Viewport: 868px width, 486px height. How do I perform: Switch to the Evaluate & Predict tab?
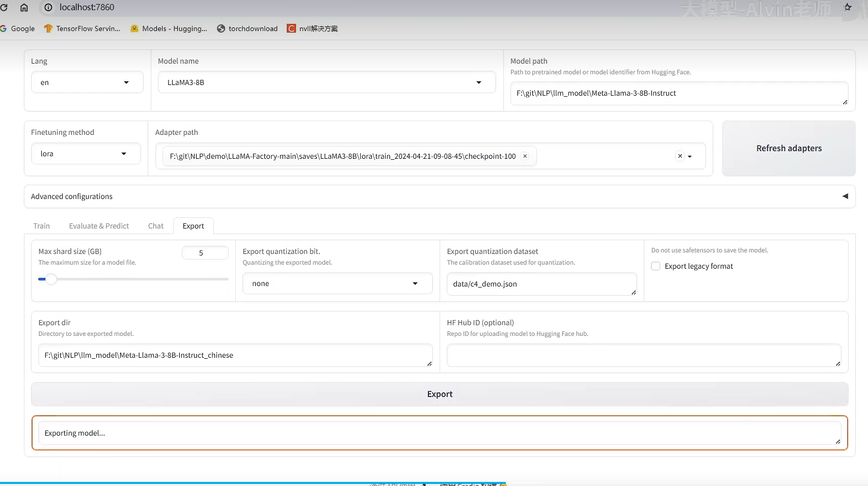pos(99,226)
